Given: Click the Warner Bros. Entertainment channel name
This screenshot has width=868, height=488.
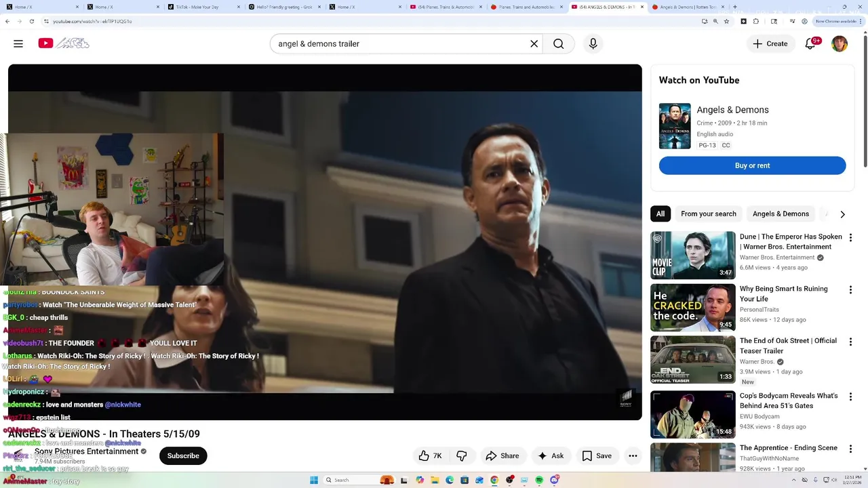Looking at the screenshot, I should tap(777, 258).
